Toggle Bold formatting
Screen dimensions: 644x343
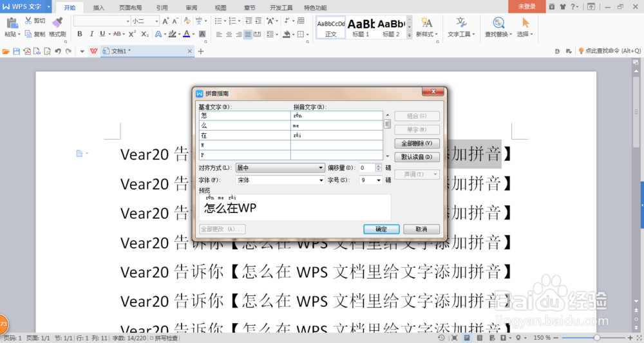pos(80,34)
